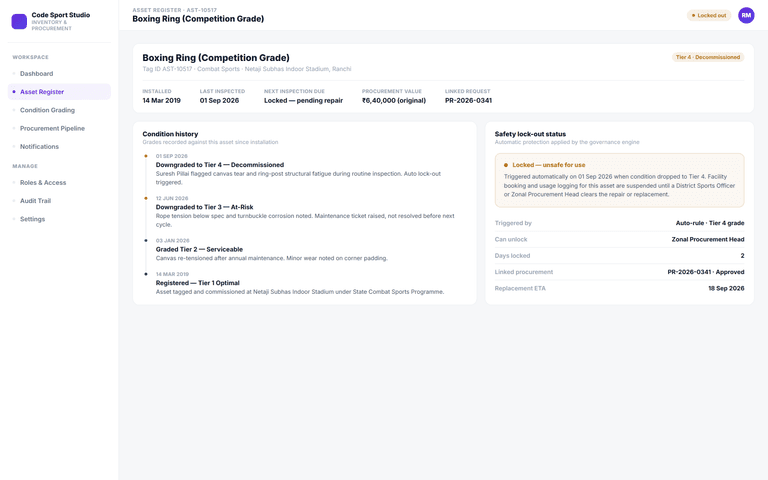This screenshot has height=480, width=768.
Task: Click Safety lock-out status heading
Action: point(530,134)
